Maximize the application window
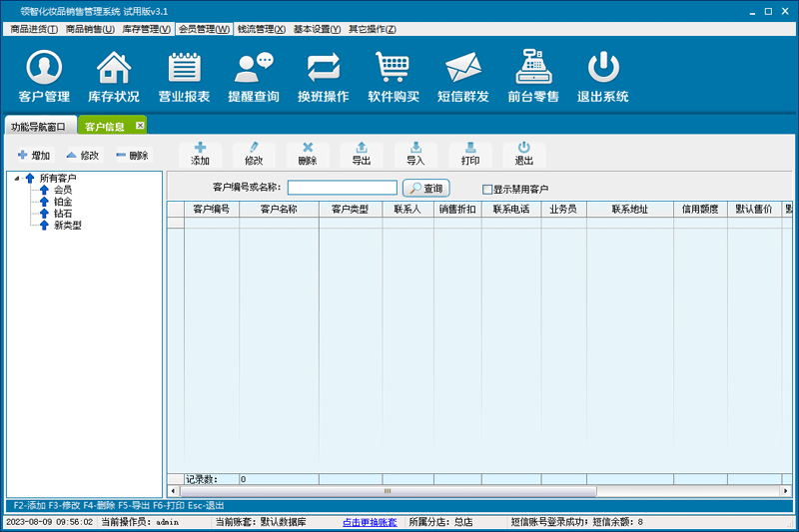The width and height of the screenshot is (799, 532). tap(768, 12)
